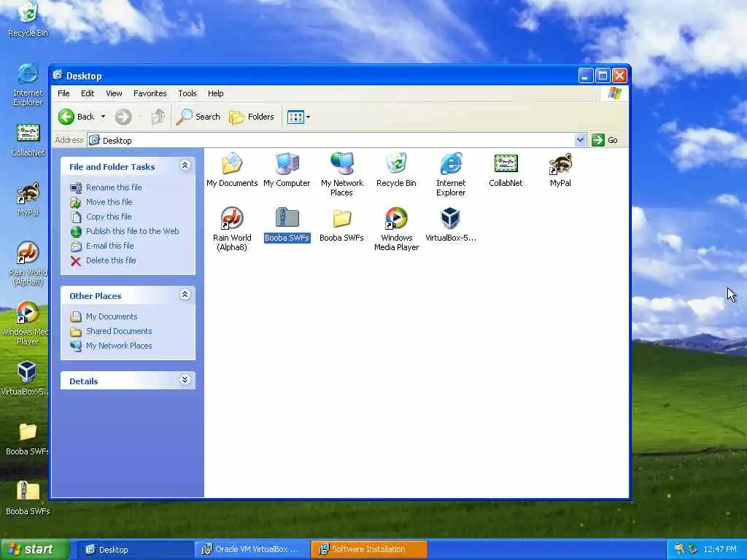
Task: Switch to Oracle VM VirtualBox taskbar button
Action: pos(252,550)
